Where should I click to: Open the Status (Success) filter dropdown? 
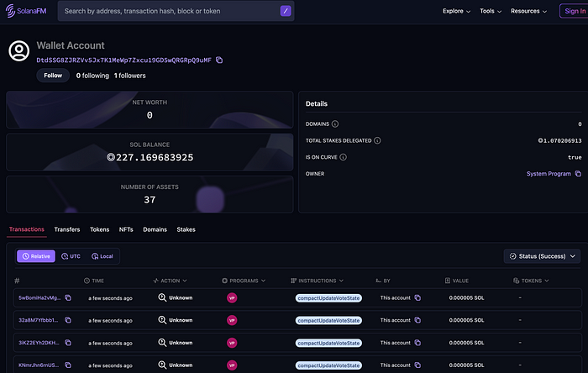(542, 255)
